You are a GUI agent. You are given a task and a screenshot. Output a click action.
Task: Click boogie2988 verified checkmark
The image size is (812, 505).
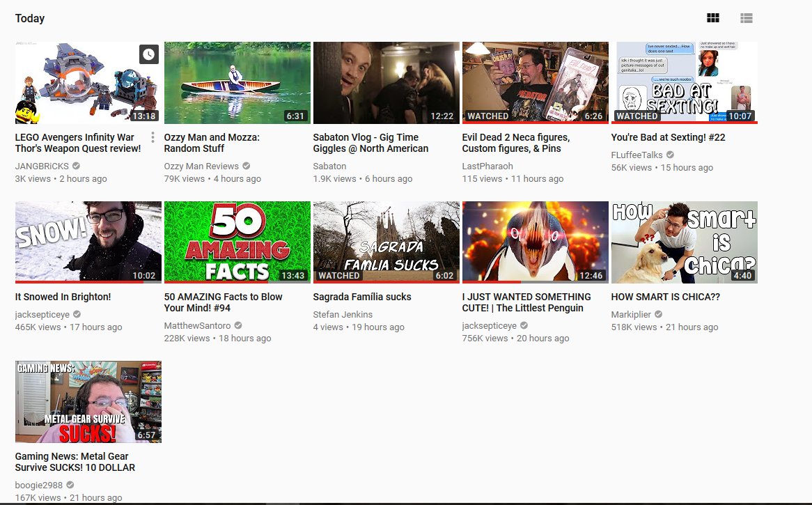(x=70, y=485)
